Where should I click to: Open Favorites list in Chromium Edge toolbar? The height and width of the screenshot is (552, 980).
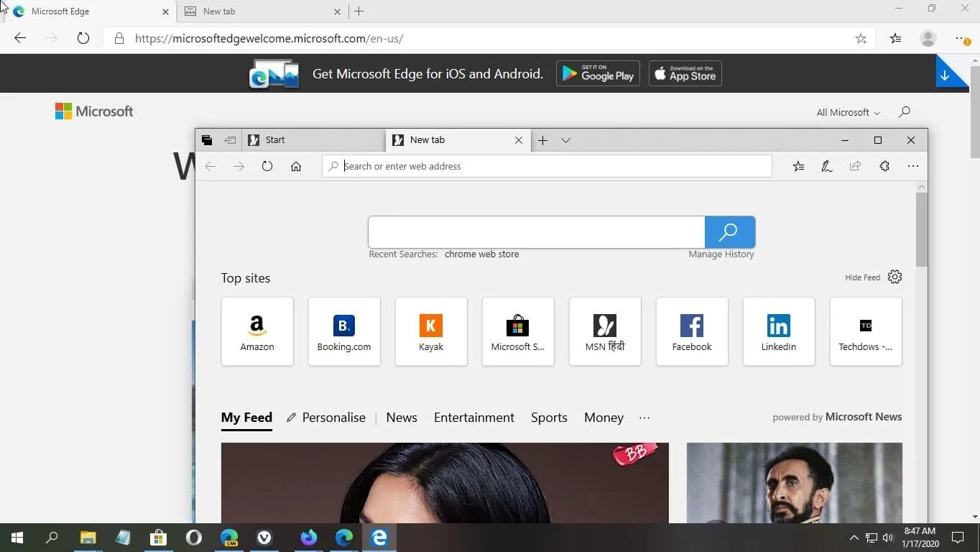pyautogui.click(x=895, y=39)
